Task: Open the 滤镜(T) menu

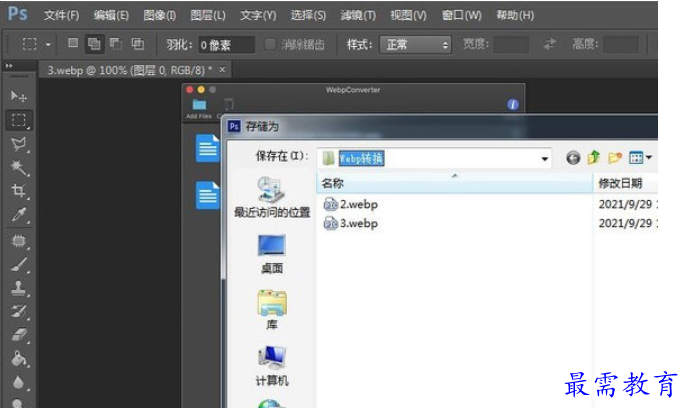Action: tap(358, 16)
